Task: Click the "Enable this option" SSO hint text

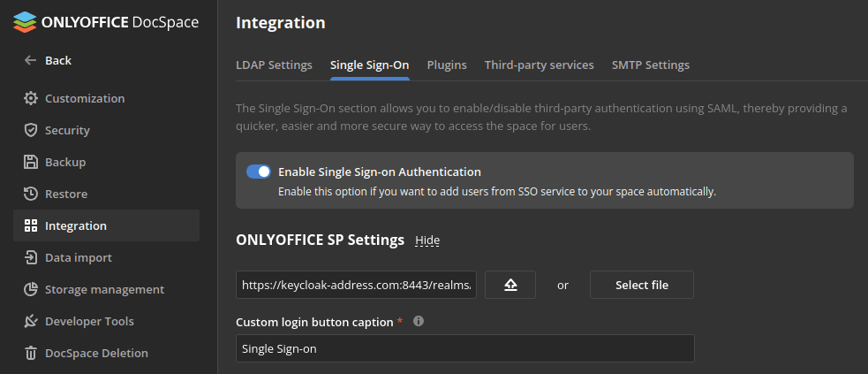Action: point(497,192)
